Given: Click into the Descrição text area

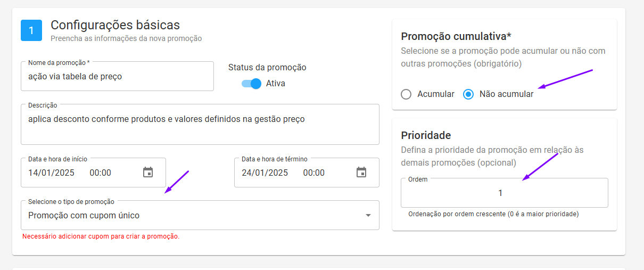Looking at the screenshot, I should coord(200,125).
